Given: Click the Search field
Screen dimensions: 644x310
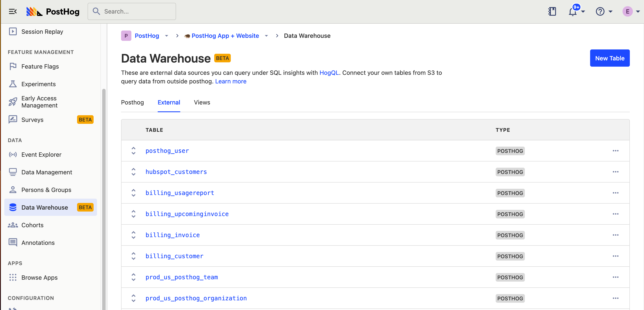Looking at the screenshot, I should 132,11.
